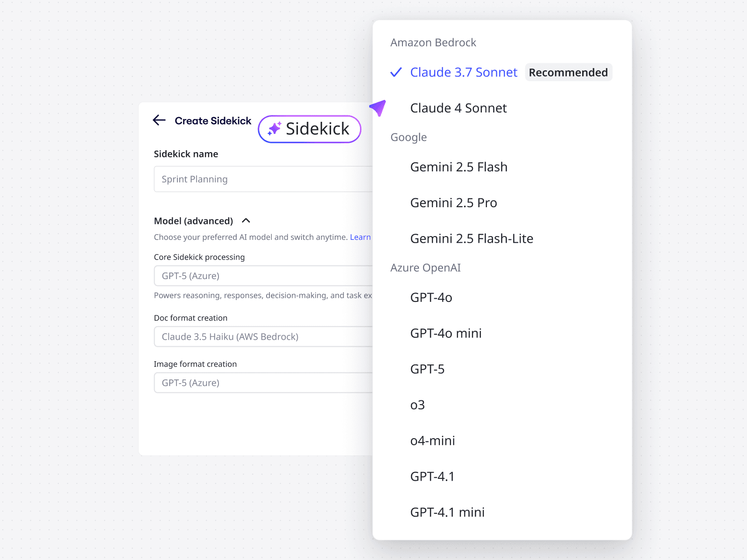The width and height of the screenshot is (747, 560).
Task: Pick Gemini 2.5 Pro option
Action: (453, 203)
